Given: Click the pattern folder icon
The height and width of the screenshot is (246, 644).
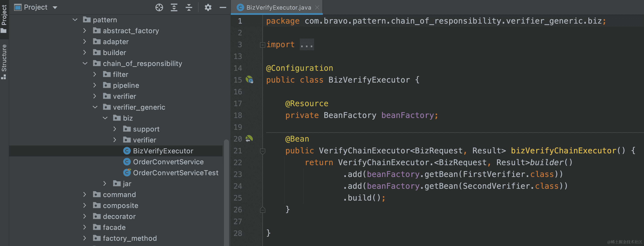Looking at the screenshot, I should click(87, 19).
